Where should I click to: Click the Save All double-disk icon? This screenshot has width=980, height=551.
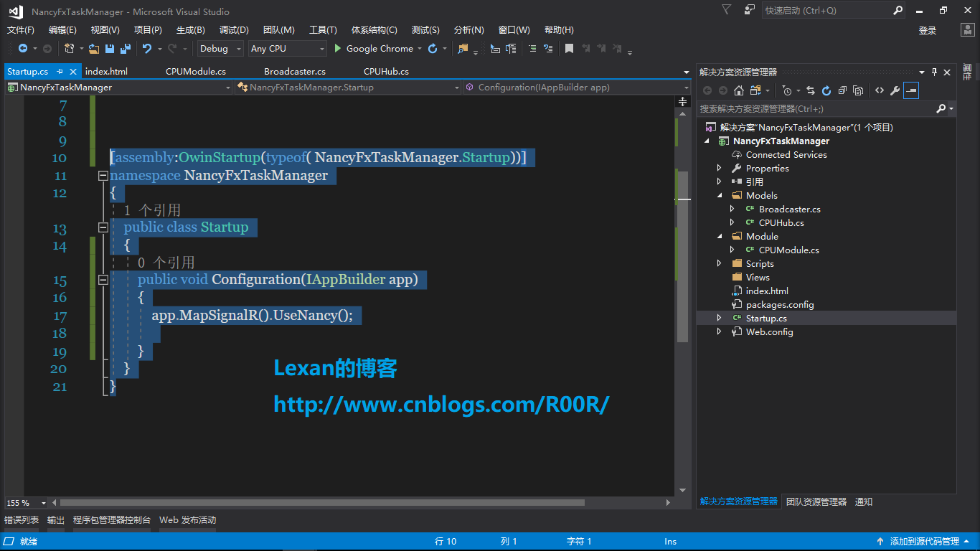point(126,49)
